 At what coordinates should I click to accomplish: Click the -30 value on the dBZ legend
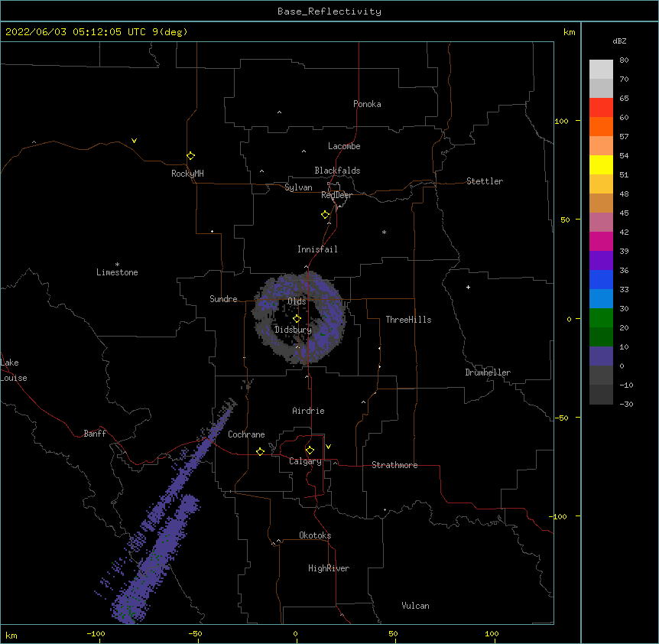click(x=626, y=404)
